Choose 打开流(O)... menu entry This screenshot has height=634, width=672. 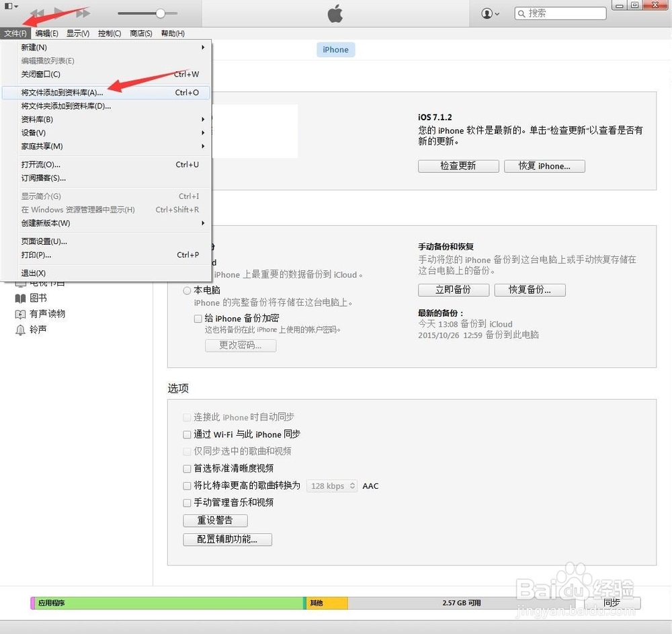106,165
